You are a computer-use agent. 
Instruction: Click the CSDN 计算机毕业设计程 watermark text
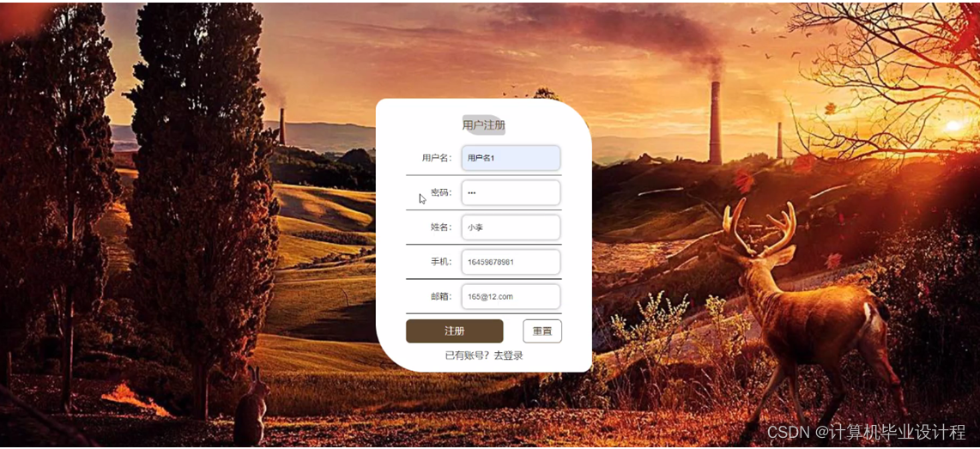pyautogui.click(x=867, y=432)
